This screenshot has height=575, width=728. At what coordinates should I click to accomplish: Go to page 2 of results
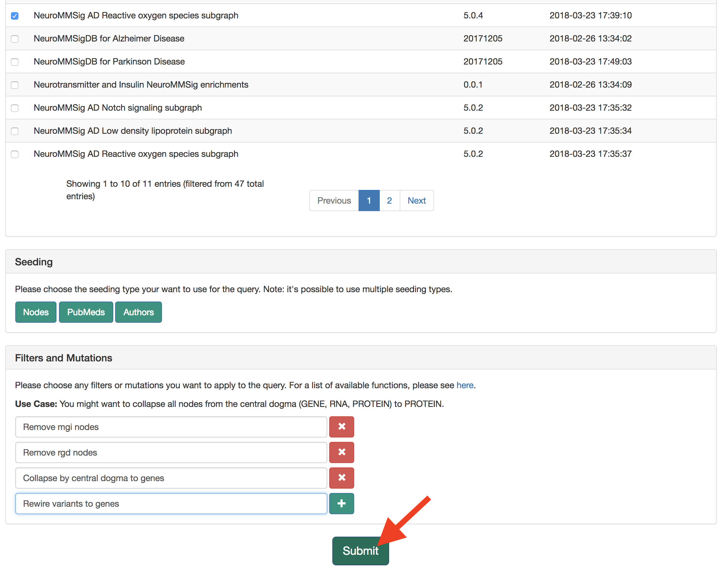(389, 200)
